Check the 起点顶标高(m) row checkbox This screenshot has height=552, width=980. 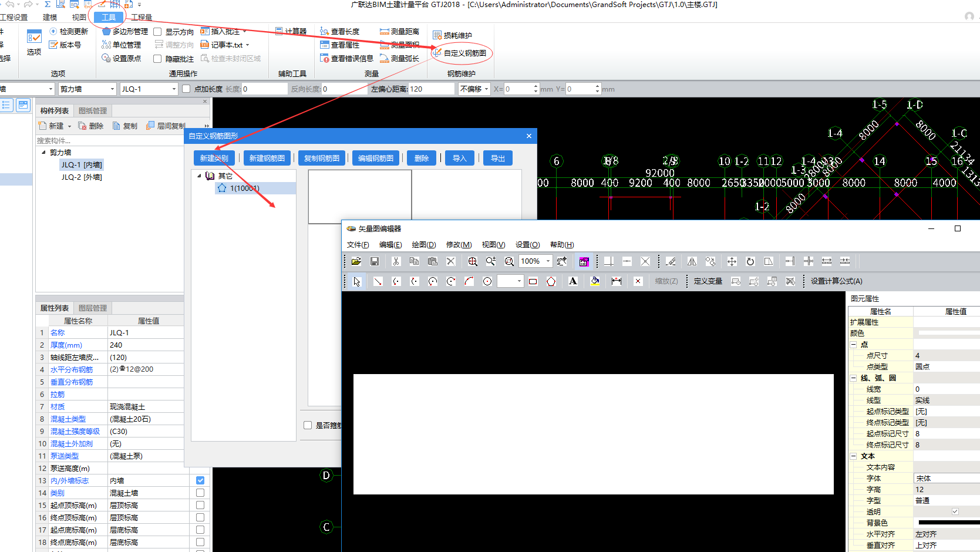(x=200, y=505)
